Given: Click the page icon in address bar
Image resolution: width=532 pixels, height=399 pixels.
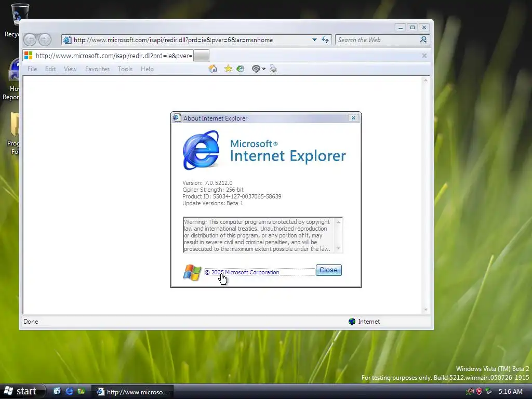Looking at the screenshot, I should click(67, 40).
